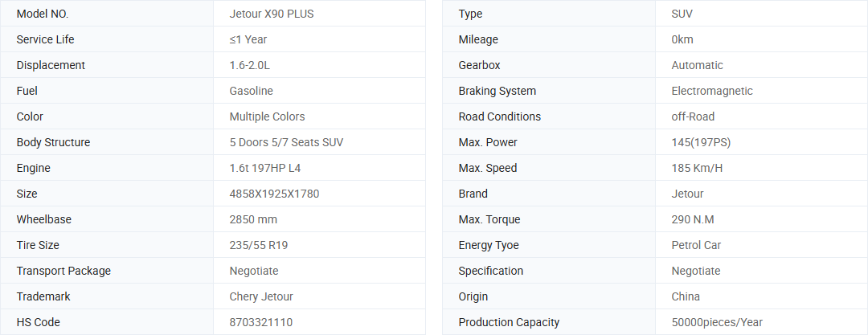Select the 1.6-2.0L displacement value
The height and width of the screenshot is (335, 868).
pos(250,65)
